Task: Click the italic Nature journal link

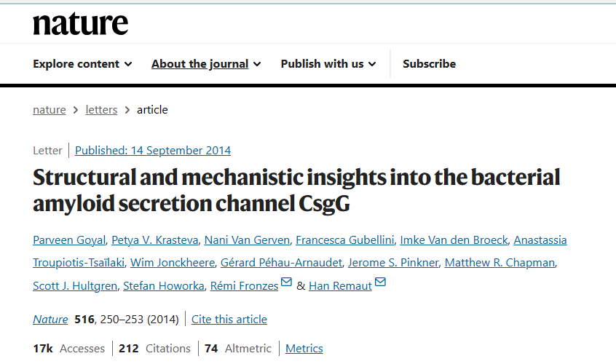Action: pos(50,320)
